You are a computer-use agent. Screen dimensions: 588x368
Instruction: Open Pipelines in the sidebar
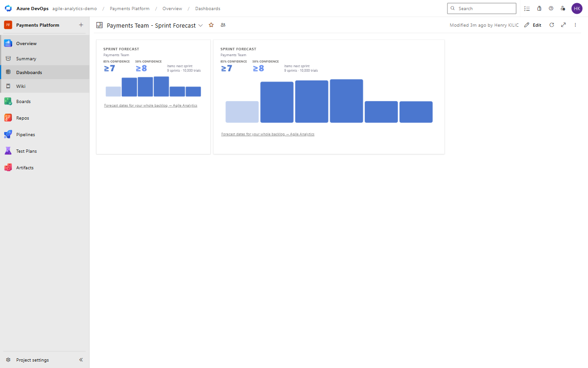(x=45, y=134)
